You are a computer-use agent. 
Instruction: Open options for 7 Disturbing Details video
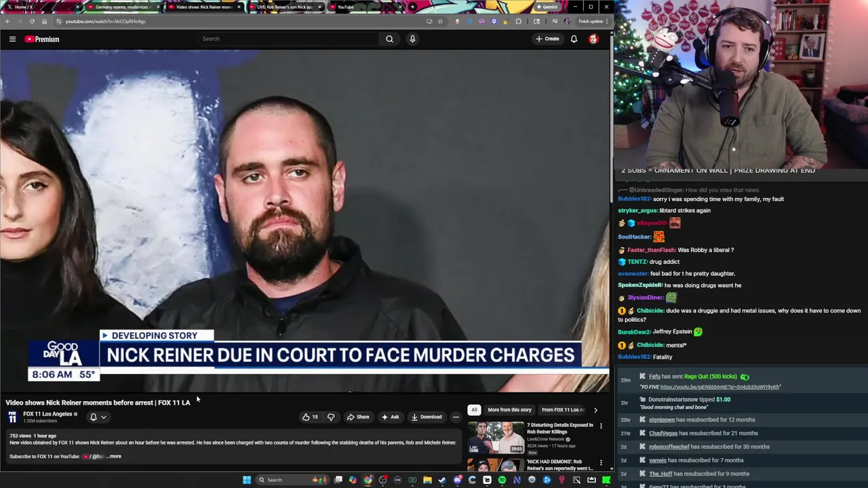(601, 426)
